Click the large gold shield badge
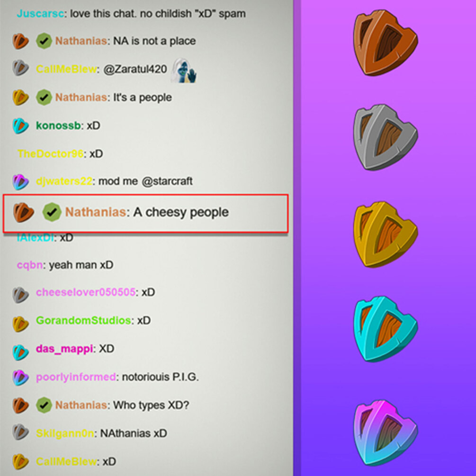Screen dimensions: 476x476 [385, 234]
